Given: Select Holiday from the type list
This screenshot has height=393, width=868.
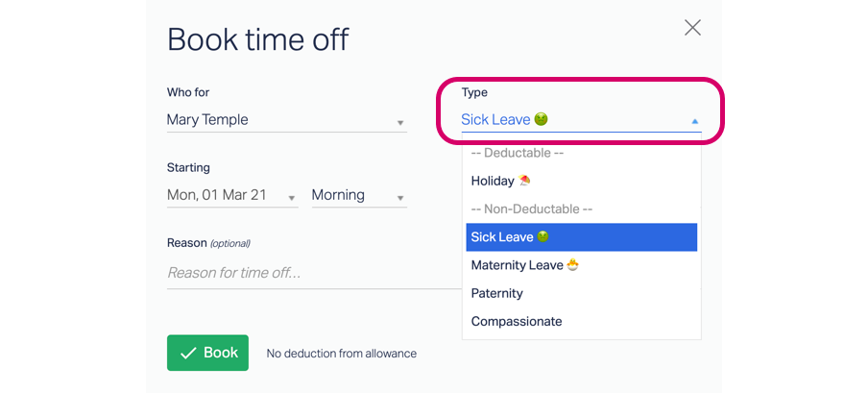Looking at the screenshot, I should pos(581,181).
